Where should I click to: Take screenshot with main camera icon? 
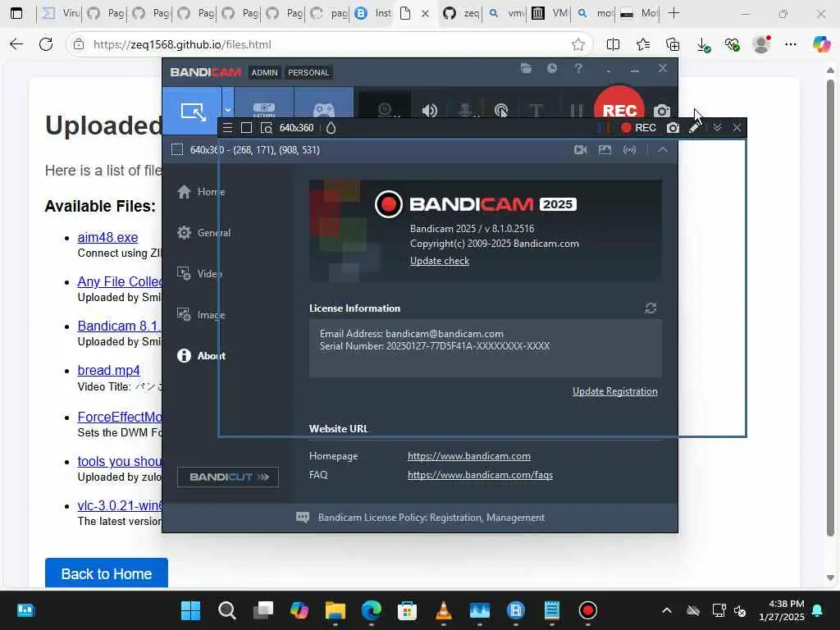pos(662,111)
